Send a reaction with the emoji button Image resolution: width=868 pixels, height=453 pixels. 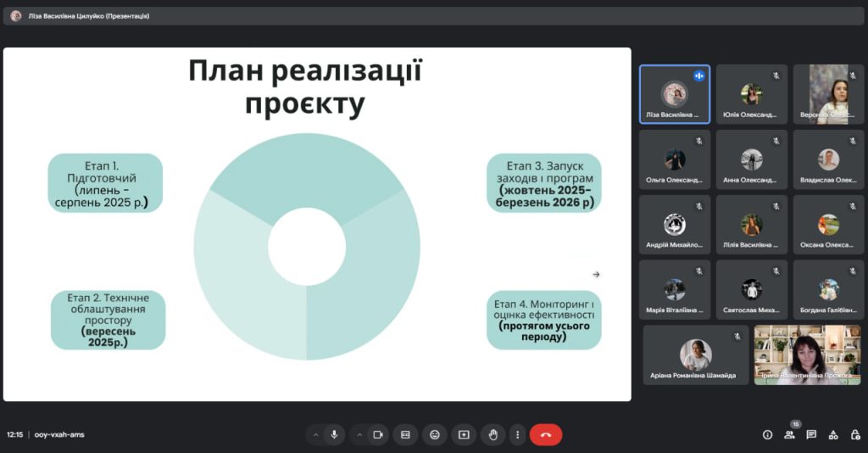pos(435,434)
